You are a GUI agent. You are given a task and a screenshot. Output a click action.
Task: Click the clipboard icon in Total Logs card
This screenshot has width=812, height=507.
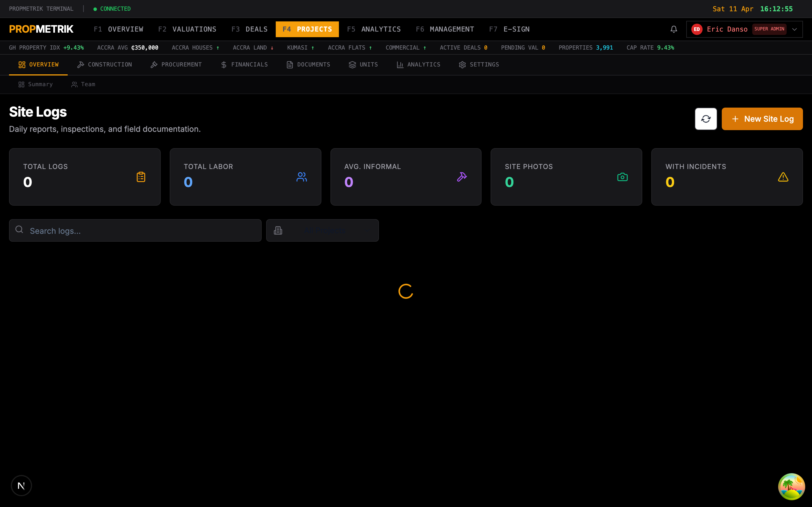(x=141, y=177)
